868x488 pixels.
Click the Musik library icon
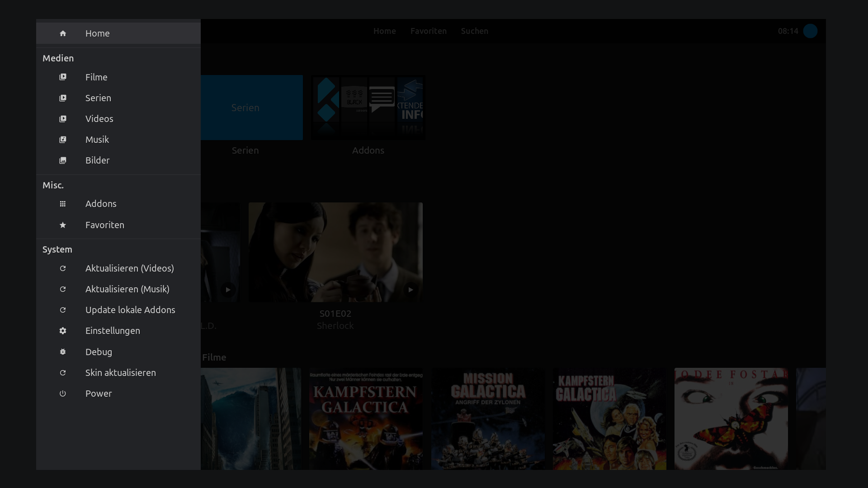point(63,140)
